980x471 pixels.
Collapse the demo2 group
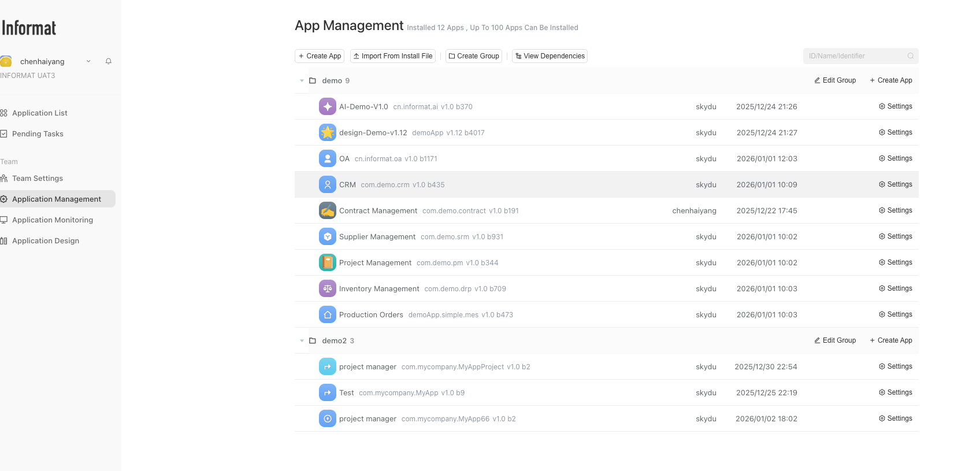(302, 341)
